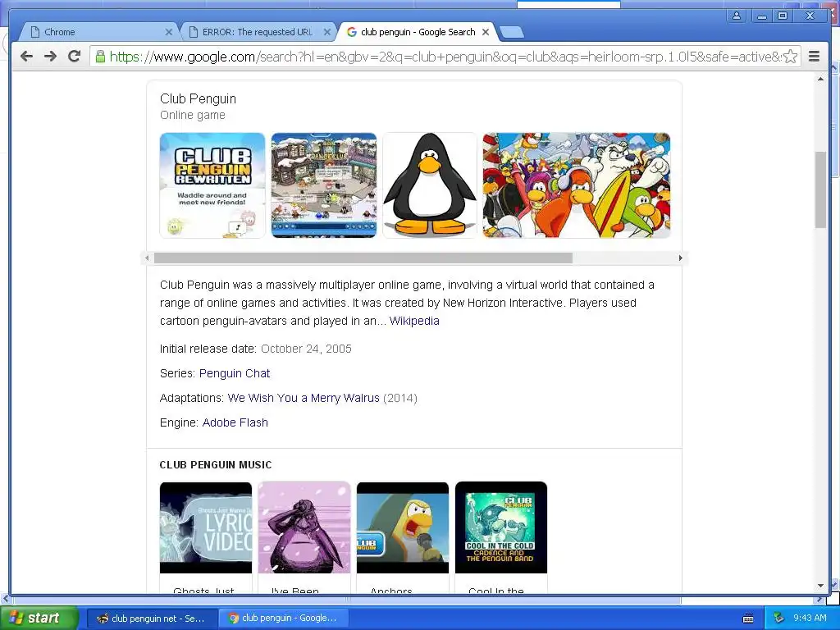Open the black penguin image
The height and width of the screenshot is (630, 840).
coord(430,185)
